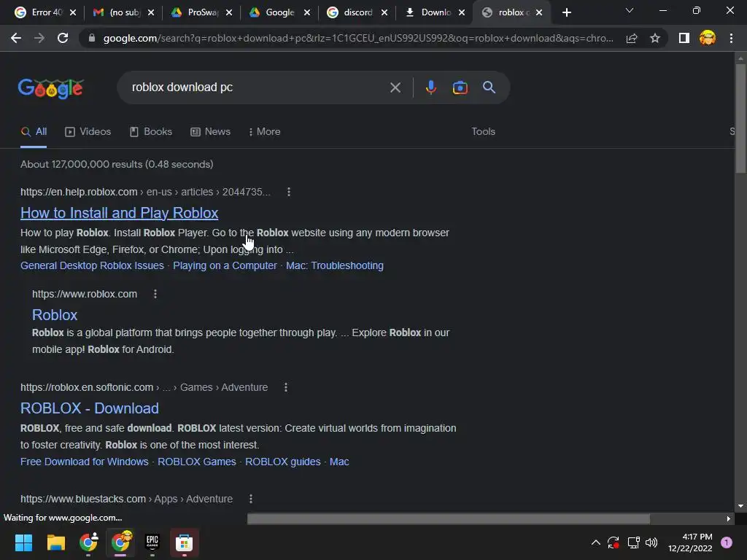Open Microsoft Store from the taskbar
The width and height of the screenshot is (747, 560).
point(184,542)
